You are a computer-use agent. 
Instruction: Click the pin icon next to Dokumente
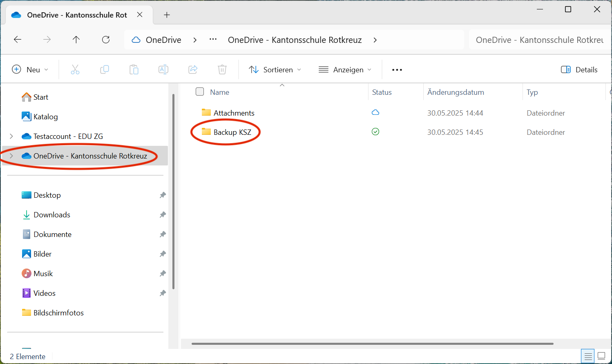coord(163,234)
